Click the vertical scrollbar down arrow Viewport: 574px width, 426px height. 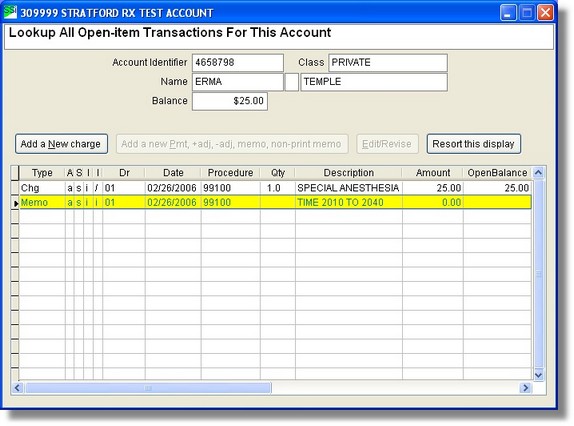538,374
